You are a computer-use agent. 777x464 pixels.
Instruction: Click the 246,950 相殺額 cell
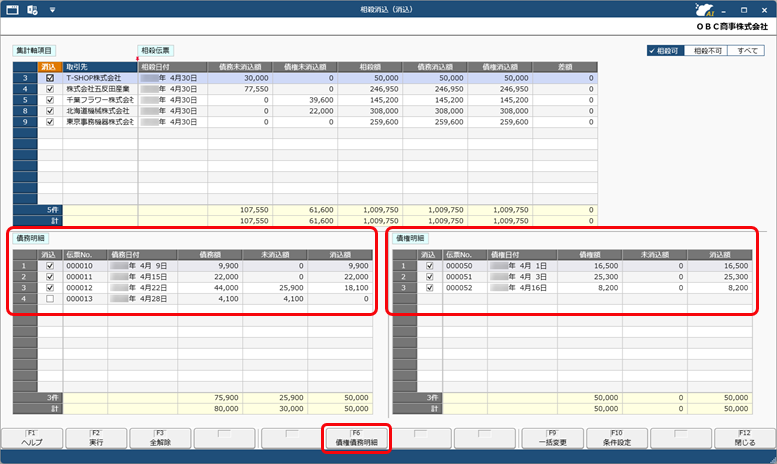coord(370,89)
